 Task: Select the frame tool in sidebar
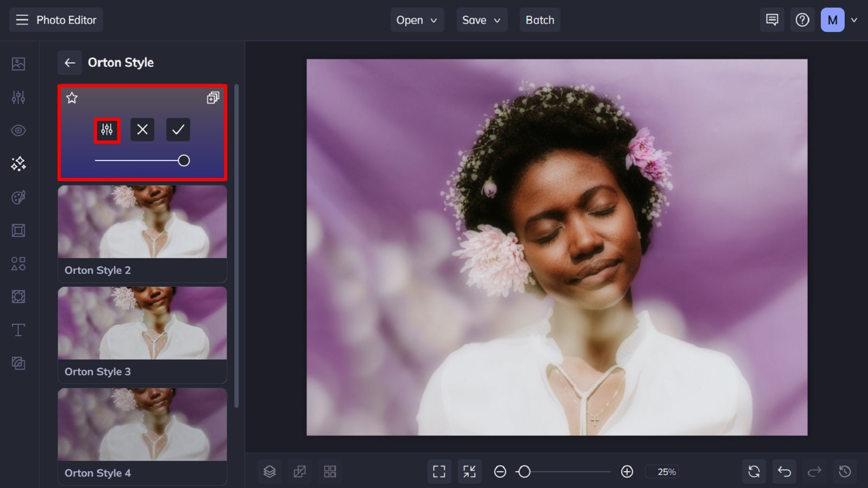(x=18, y=230)
